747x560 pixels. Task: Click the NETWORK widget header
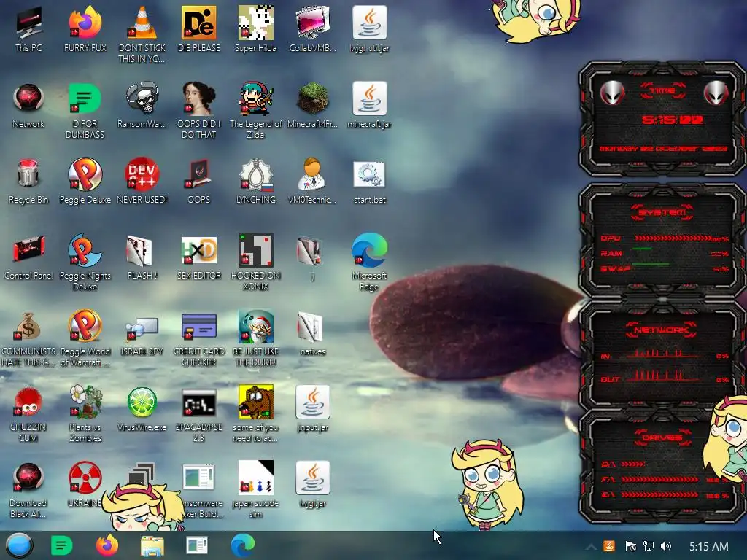(x=662, y=330)
